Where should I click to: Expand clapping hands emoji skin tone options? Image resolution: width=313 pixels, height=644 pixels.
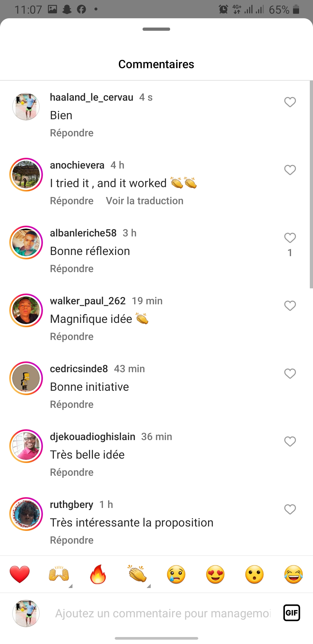[149, 586]
